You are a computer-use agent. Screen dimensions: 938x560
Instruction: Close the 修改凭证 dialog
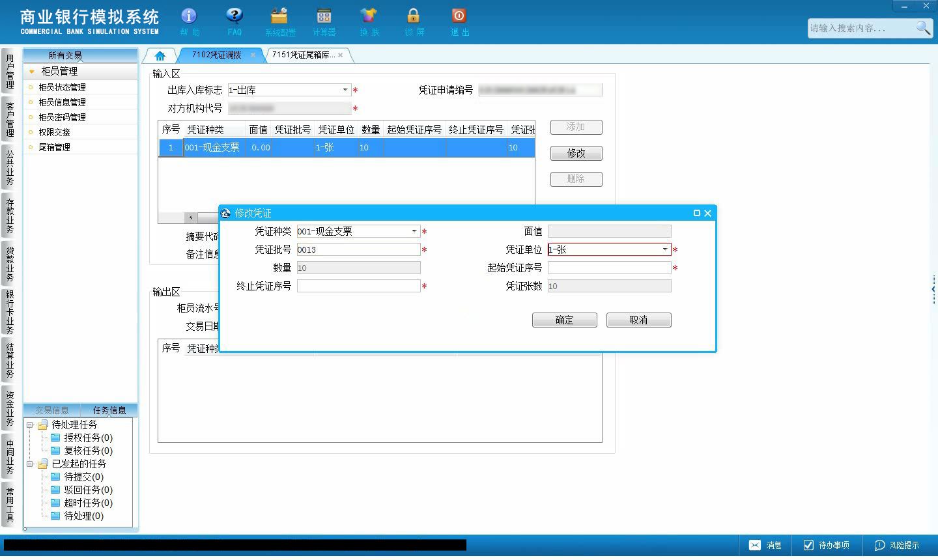click(x=708, y=213)
